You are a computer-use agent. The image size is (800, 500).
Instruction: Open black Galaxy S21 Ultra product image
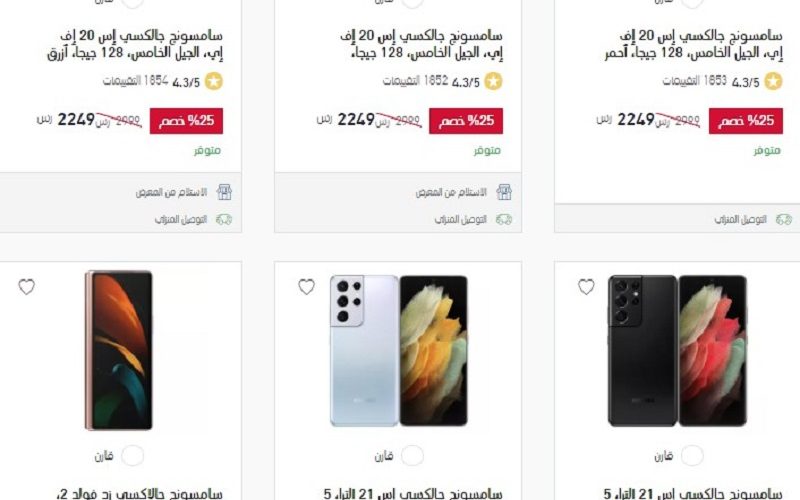pyautogui.click(x=677, y=351)
